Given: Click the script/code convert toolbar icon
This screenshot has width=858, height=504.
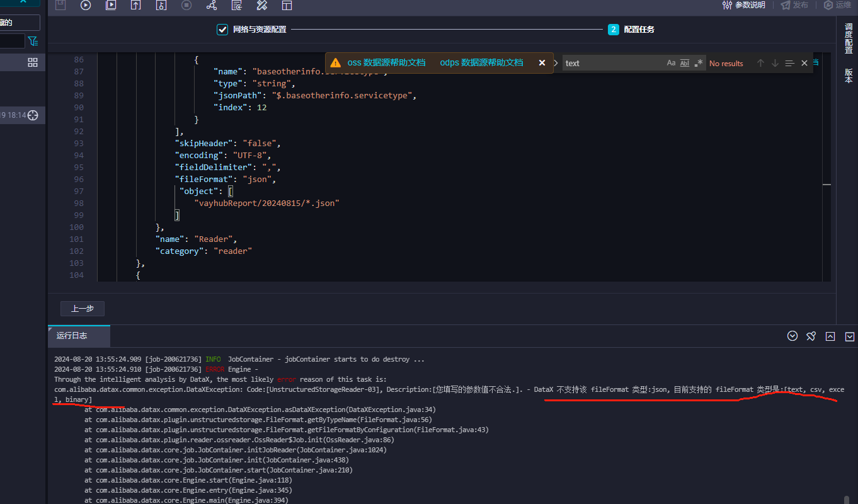Looking at the screenshot, I should [x=237, y=5].
